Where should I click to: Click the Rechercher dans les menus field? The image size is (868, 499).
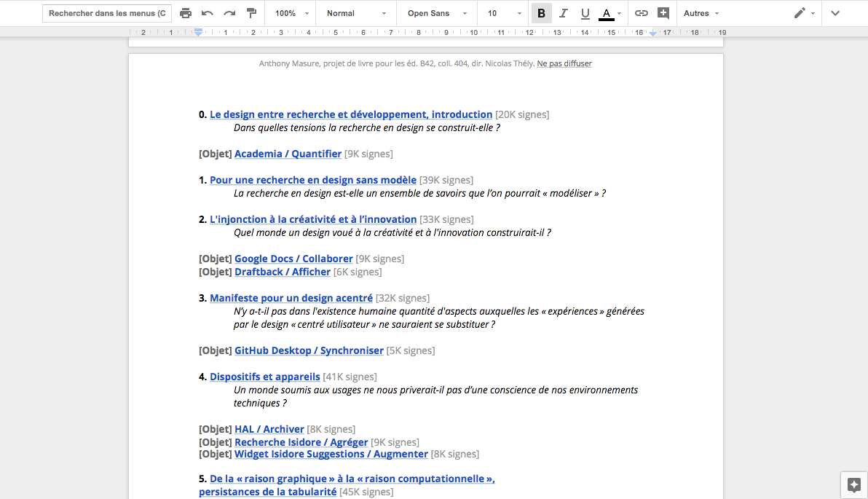pos(107,13)
